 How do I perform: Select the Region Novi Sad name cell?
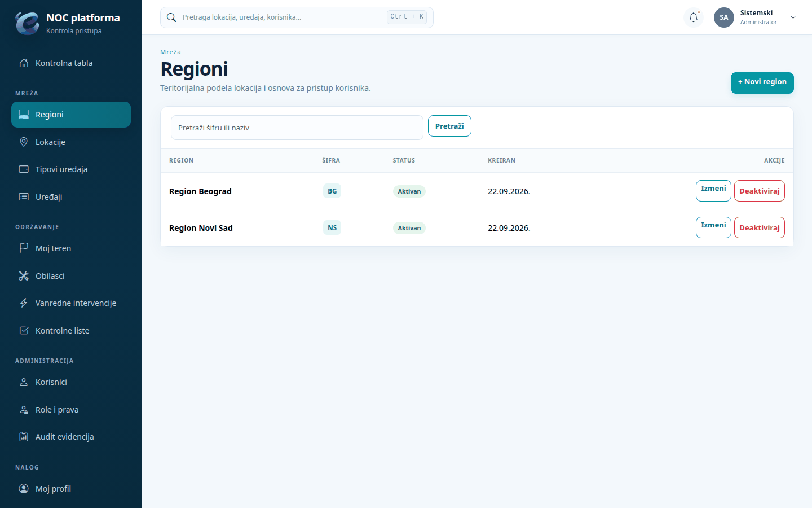(201, 228)
